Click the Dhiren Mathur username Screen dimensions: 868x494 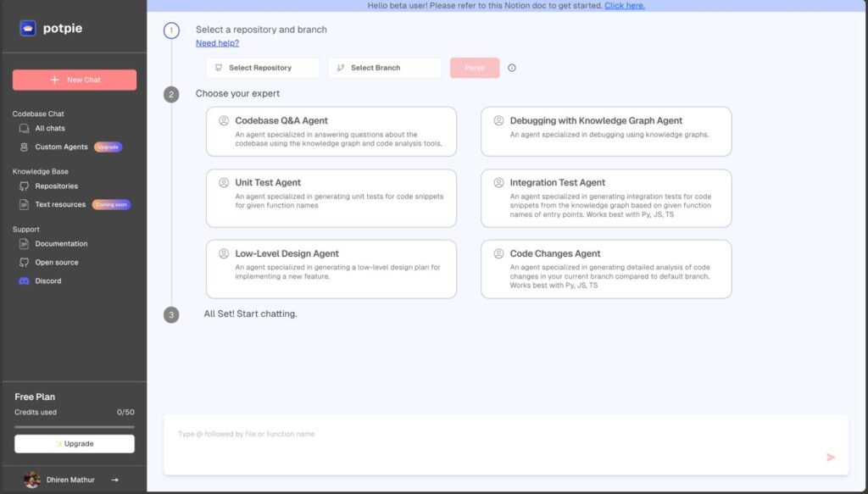pos(70,480)
